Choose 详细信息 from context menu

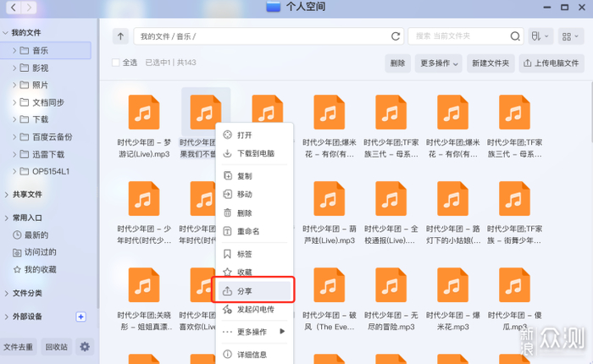point(254,354)
